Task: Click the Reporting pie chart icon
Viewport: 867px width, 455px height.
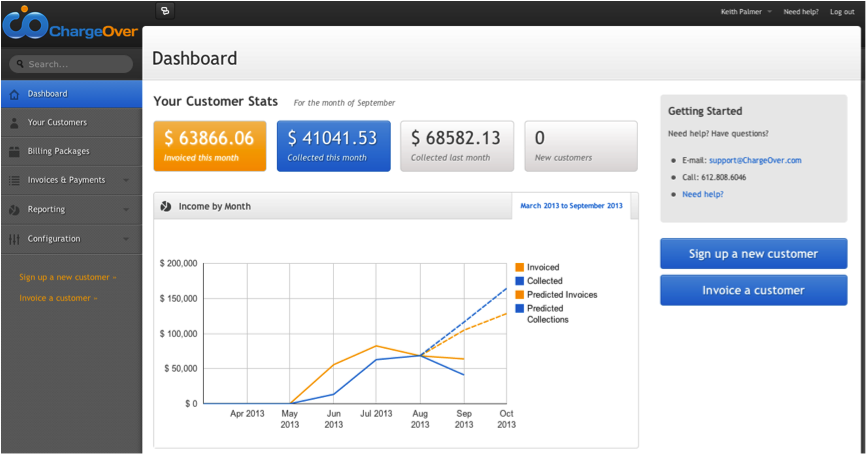Action: 14,210
